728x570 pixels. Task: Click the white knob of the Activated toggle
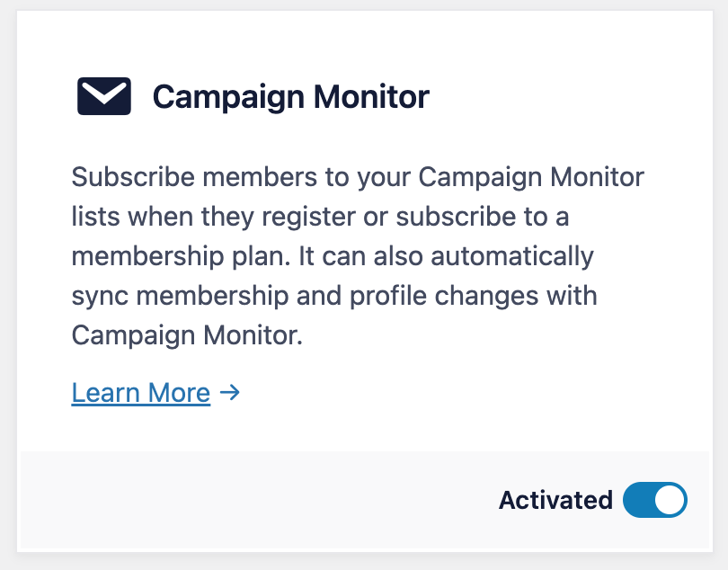[670, 500]
